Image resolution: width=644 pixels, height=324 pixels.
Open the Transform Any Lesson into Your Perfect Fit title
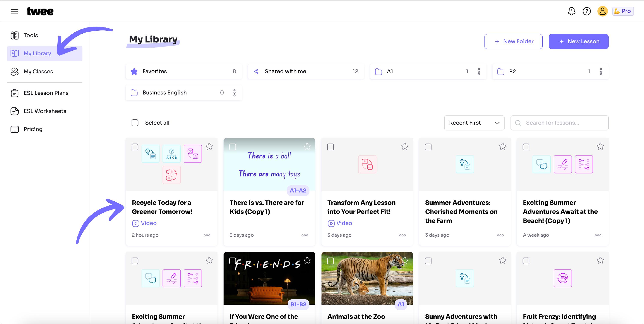(x=361, y=207)
